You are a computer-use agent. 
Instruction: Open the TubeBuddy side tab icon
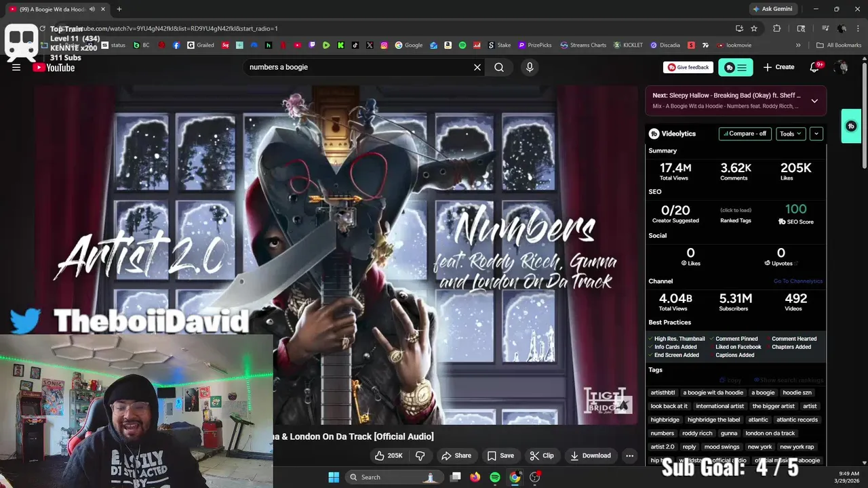[x=852, y=126]
